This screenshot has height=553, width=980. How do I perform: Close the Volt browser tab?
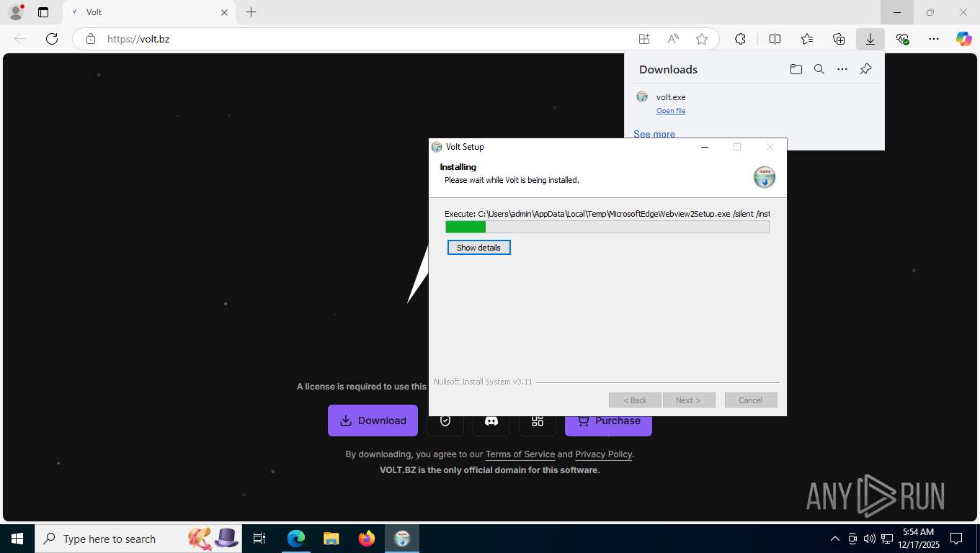(x=224, y=12)
